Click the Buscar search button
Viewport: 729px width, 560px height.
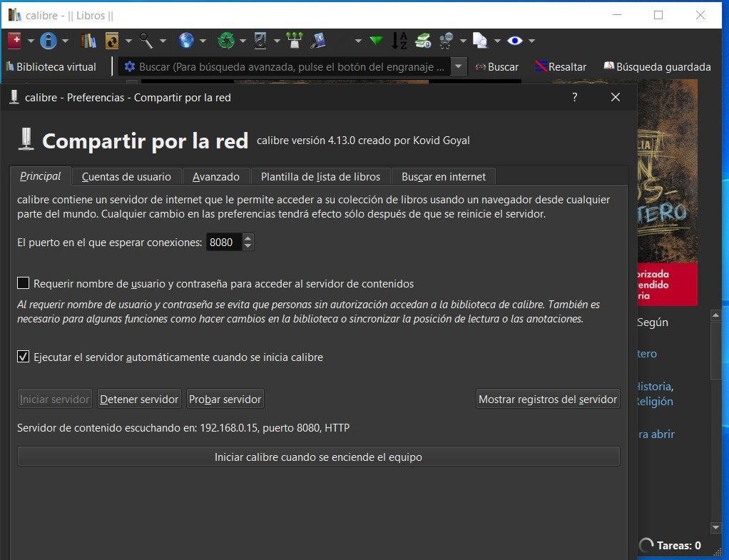pos(496,67)
